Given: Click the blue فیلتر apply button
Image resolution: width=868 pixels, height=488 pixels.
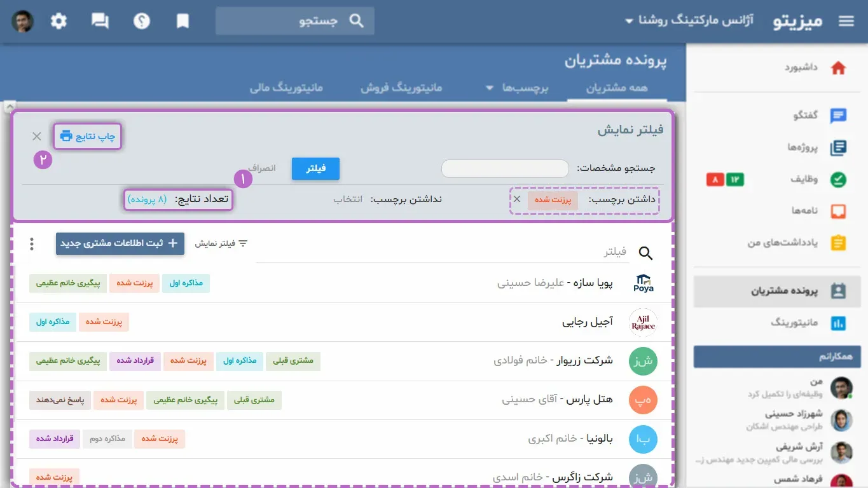Looking at the screenshot, I should (316, 168).
